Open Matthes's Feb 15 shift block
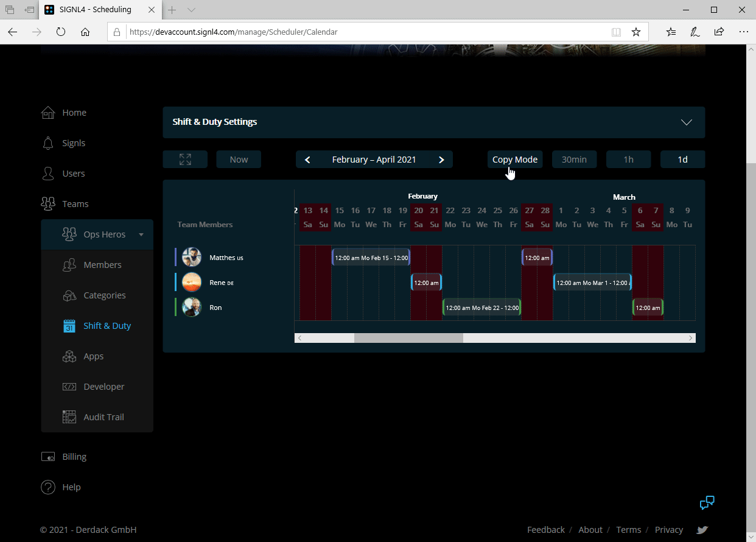The image size is (756, 542). [x=371, y=258]
